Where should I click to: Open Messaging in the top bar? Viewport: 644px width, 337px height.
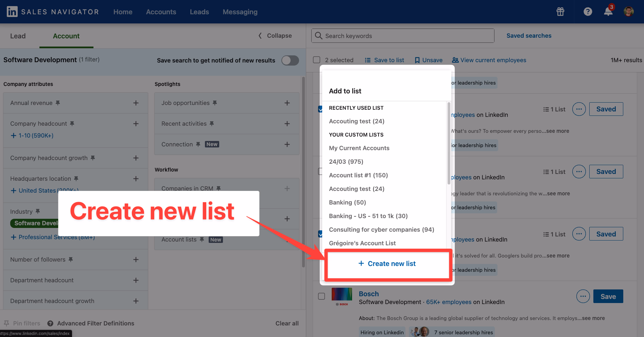coord(240,12)
